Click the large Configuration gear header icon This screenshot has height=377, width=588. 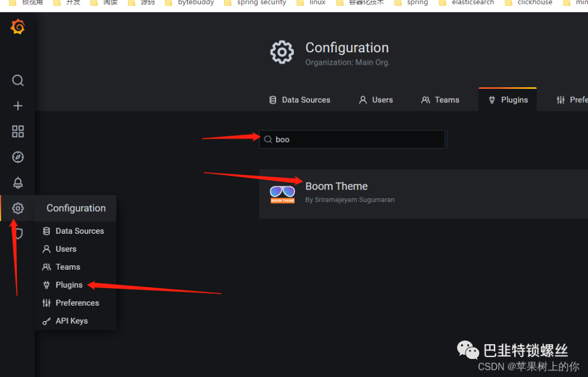[x=282, y=52]
